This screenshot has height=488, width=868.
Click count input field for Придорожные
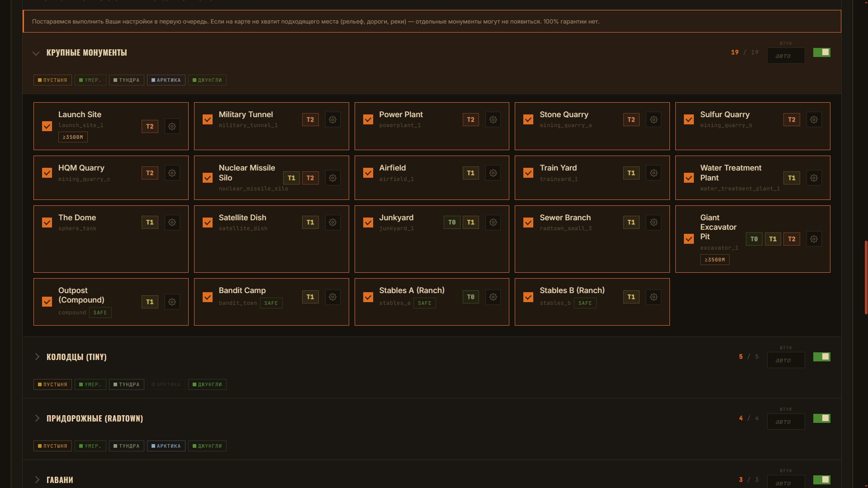click(786, 422)
